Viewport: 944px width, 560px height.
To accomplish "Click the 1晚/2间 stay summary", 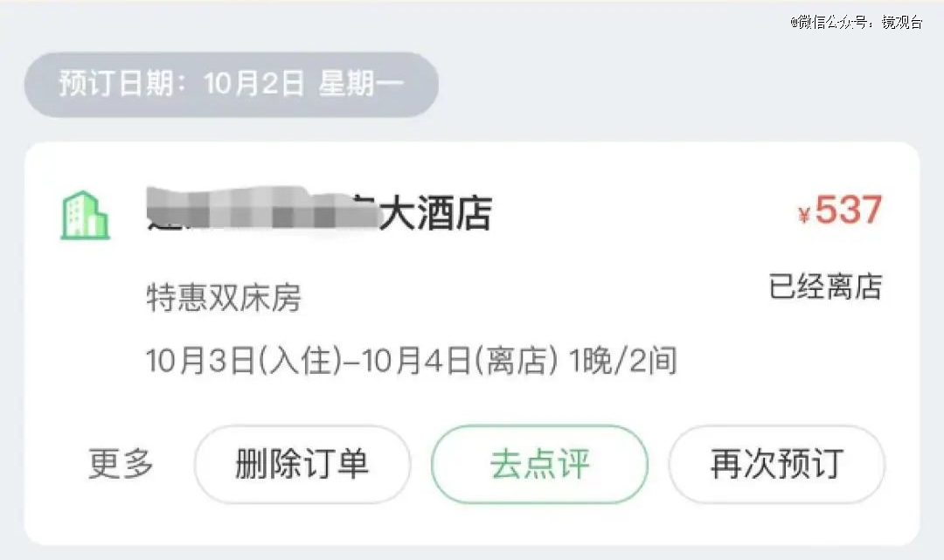I will click(x=623, y=361).
